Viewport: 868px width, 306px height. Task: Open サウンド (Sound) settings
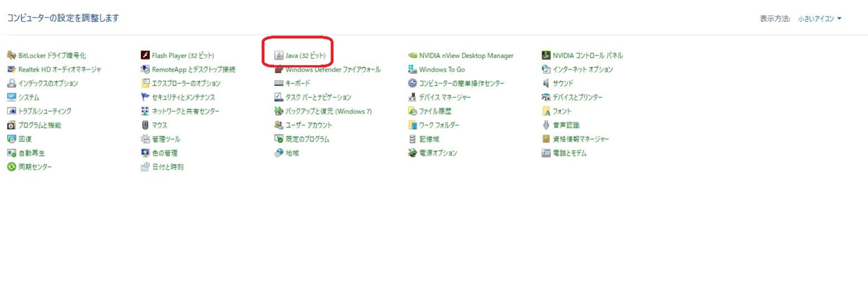(558, 83)
